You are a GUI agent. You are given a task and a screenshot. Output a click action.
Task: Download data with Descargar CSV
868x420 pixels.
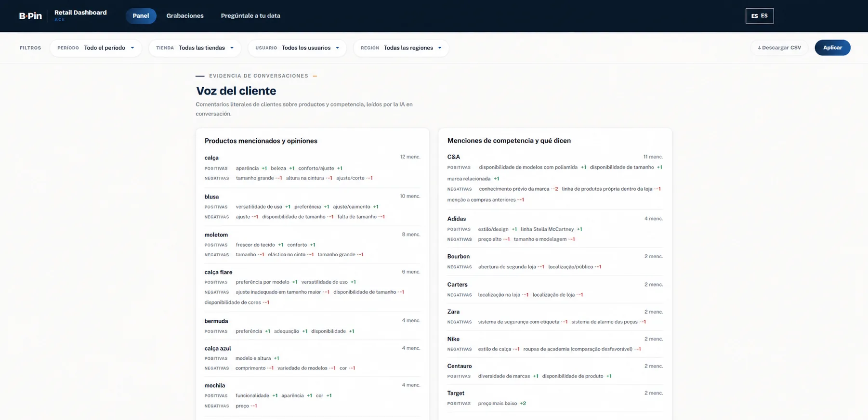point(779,48)
